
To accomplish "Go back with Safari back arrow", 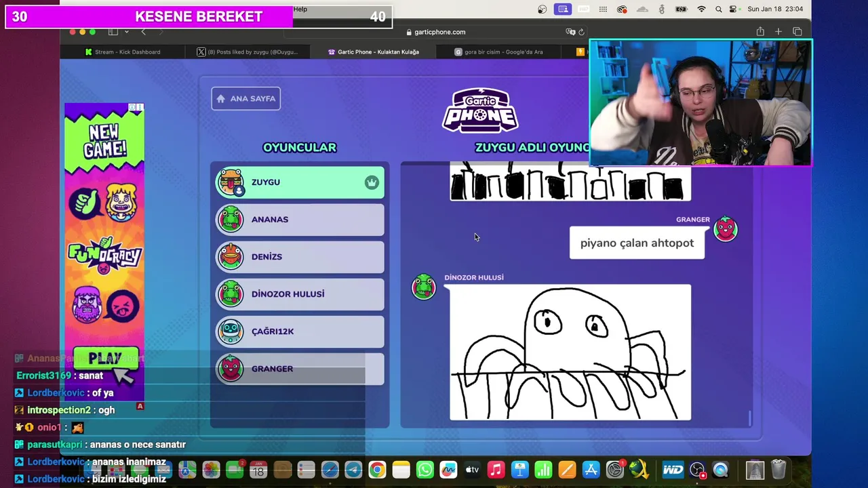I will click(143, 32).
